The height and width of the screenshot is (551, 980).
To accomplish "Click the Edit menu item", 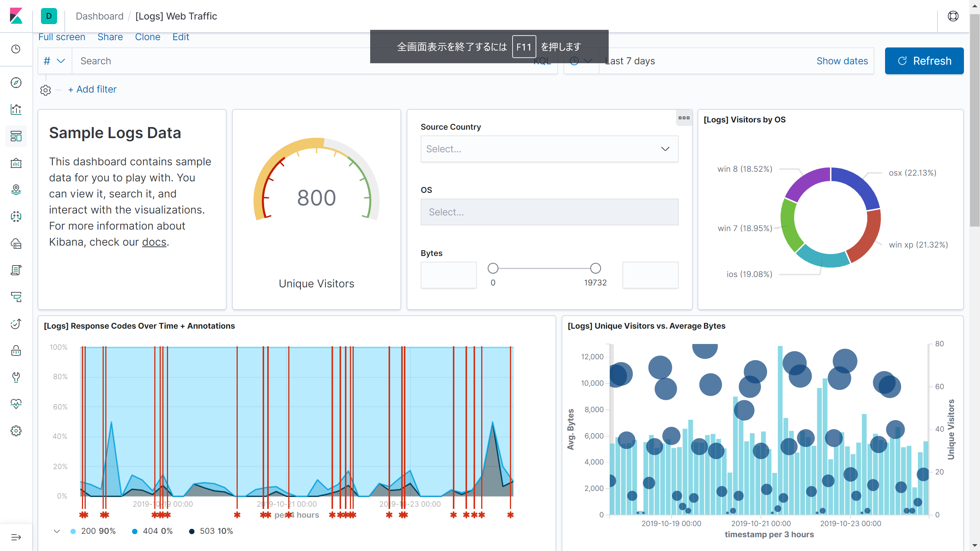I will click(181, 37).
